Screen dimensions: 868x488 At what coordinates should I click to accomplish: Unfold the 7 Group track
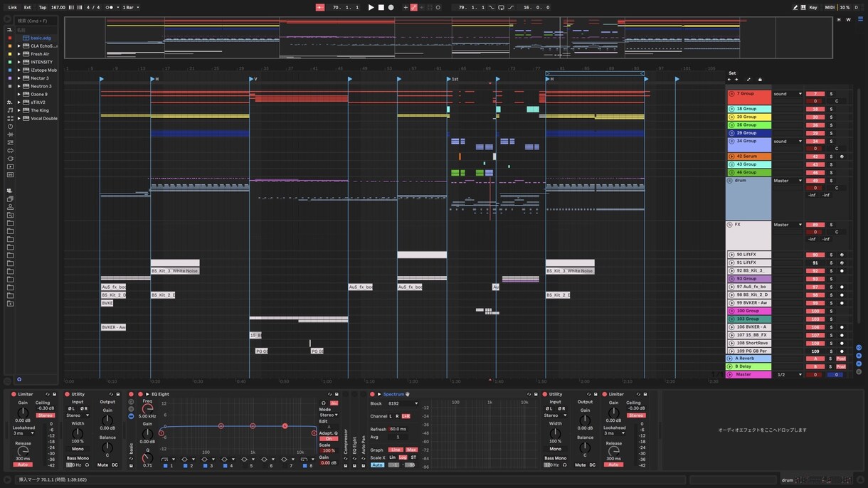(x=731, y=94)
